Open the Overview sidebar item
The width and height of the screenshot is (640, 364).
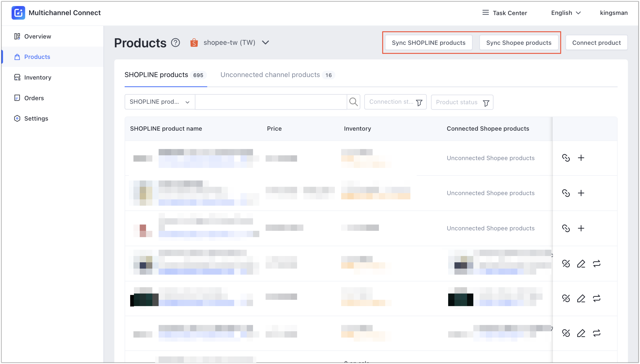pyautogui.click(x=52, y=36)
